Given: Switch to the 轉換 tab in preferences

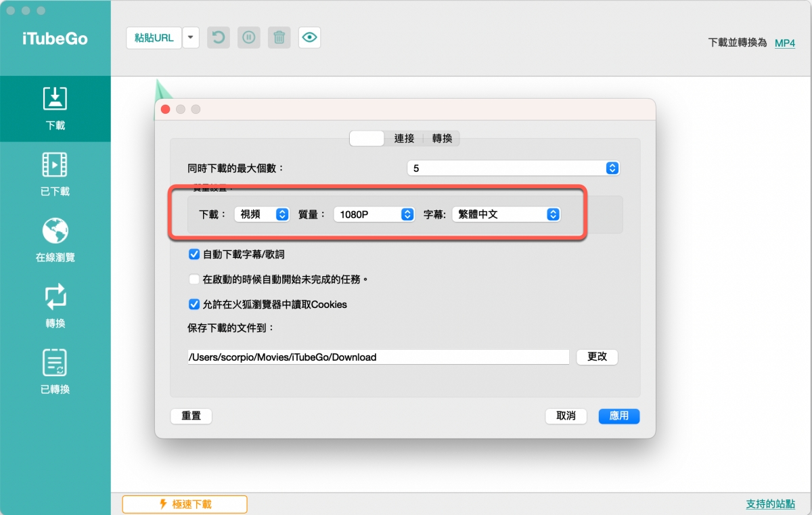Looking at the screenshot, I should point(442,138).
